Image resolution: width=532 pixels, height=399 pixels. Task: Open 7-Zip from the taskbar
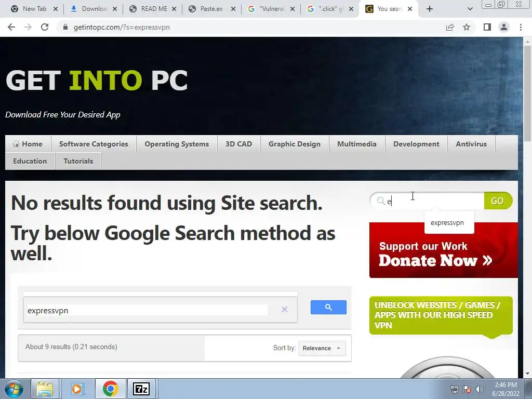[141, 389]
